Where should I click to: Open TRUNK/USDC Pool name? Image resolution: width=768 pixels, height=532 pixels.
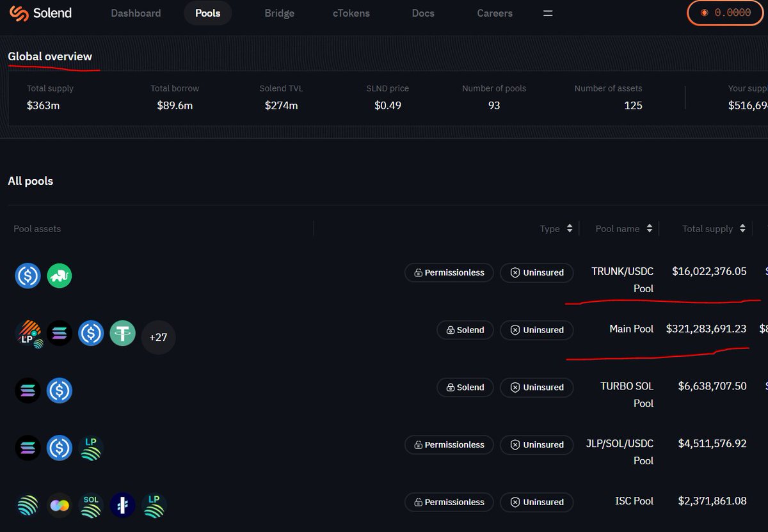click(623, 280)
